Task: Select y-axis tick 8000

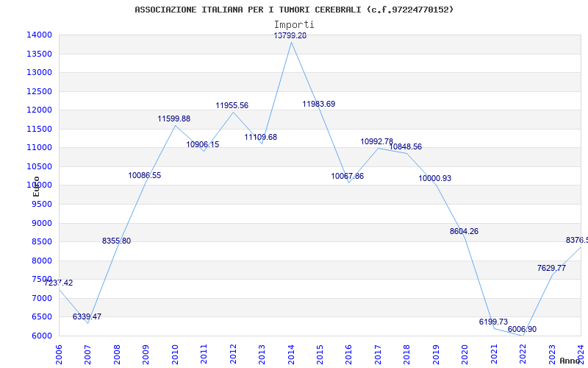Action: pos(42,261)
